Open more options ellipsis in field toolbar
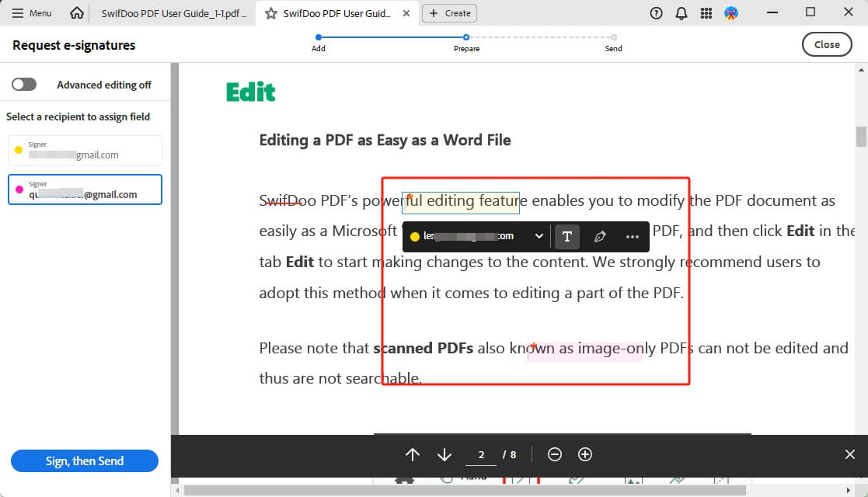This screenshot has width=868, height=497. 633,237
